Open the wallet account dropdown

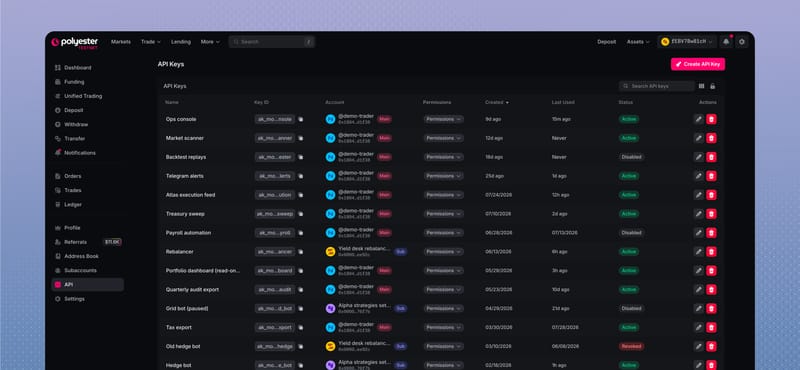(687, 42)
